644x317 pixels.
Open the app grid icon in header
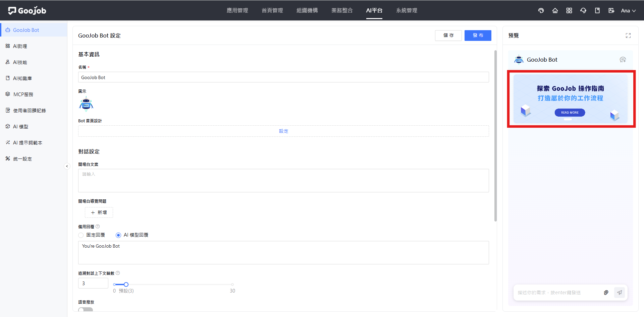point(569,10)
